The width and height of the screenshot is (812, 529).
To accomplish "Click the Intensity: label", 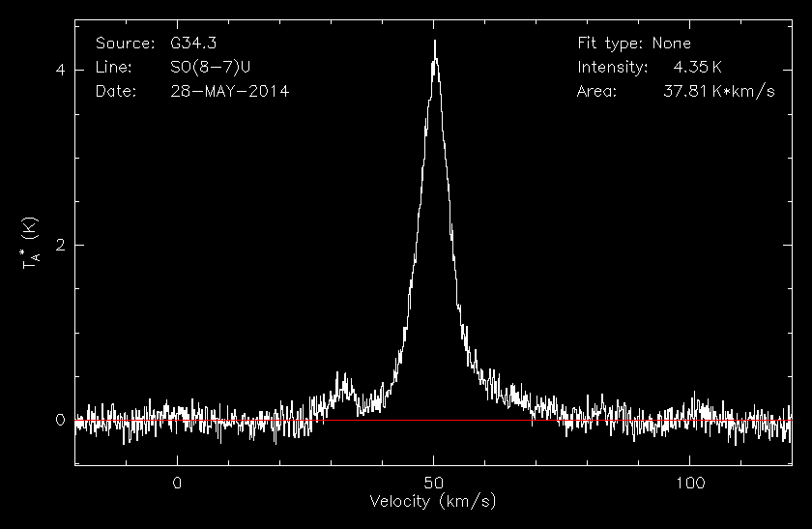I will click(x=612, y=68).
